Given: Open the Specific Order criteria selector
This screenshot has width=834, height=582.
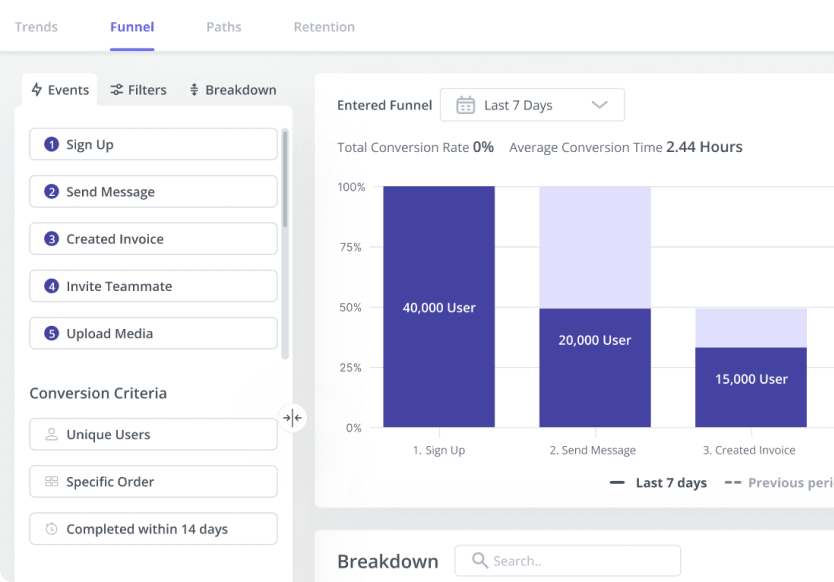Looking at the screenshot, I should pos(153,482).
